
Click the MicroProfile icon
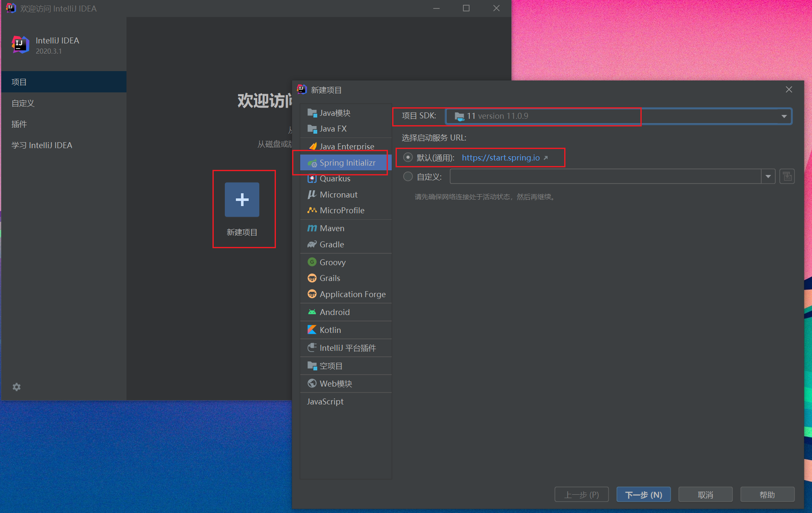[312, 210]
